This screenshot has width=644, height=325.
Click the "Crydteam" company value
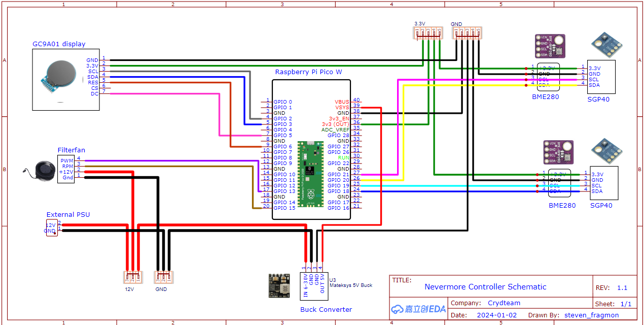point(504,303)
